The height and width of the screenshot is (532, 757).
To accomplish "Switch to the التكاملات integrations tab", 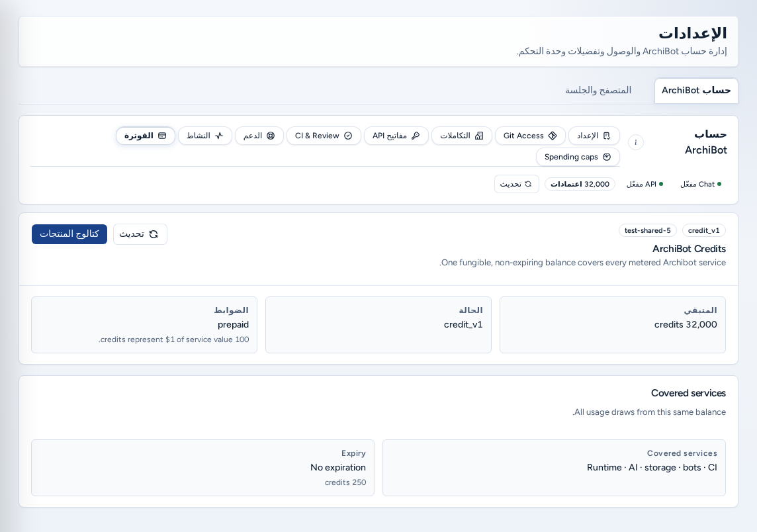I will pos(461,136).
